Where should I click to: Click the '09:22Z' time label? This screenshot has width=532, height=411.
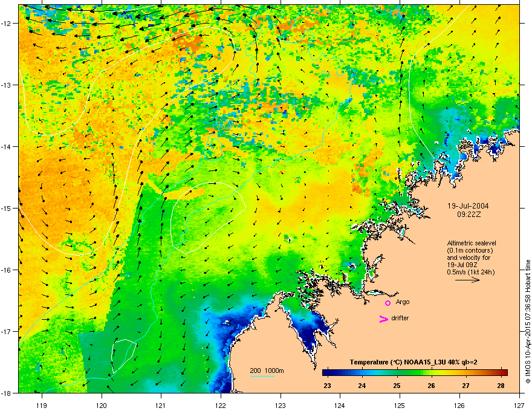(x=469, y=215)
